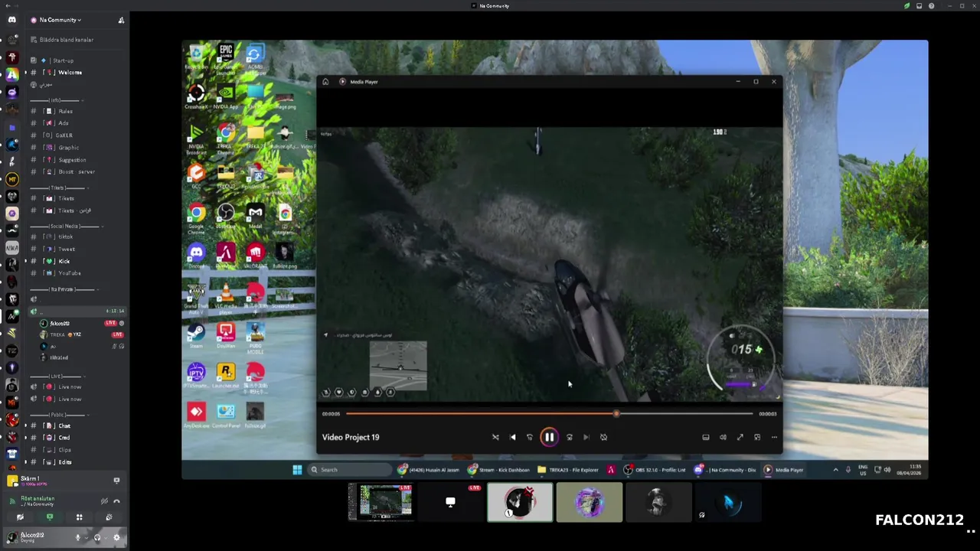Screen dimensions: 980x551
Task: Open the Ads channel
Action: click(65, 123)
